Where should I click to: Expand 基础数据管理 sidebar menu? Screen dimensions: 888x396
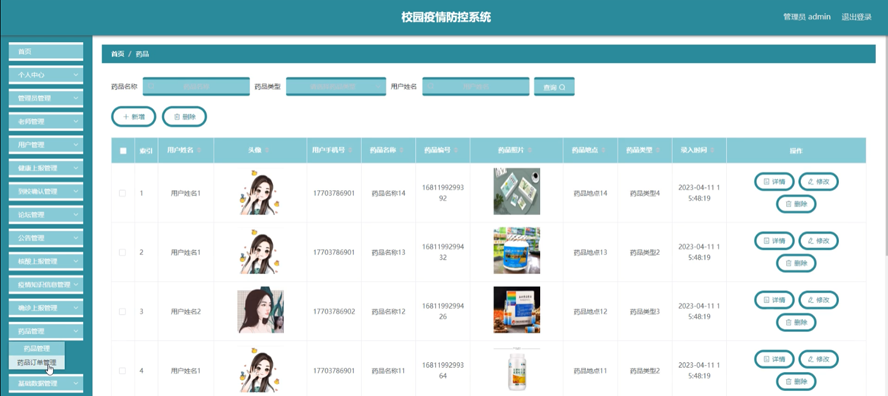(x=46, y=384)
